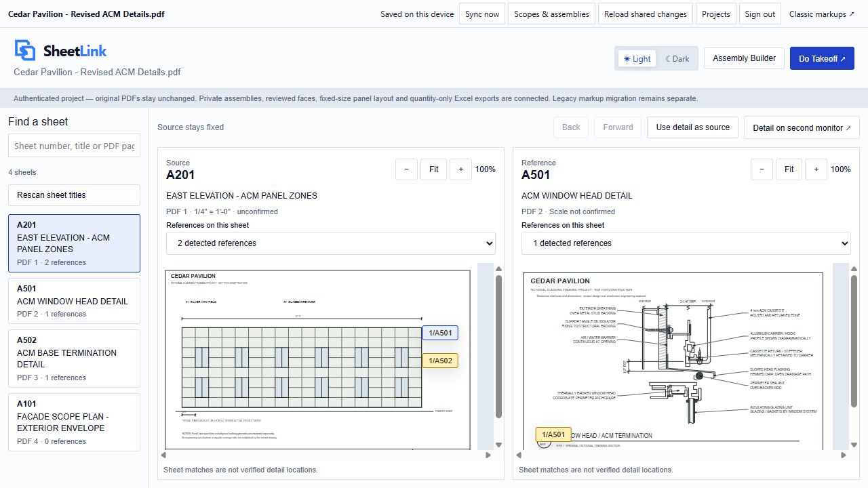Click Use detail as source
868x488 pixels.
point(692,127)
